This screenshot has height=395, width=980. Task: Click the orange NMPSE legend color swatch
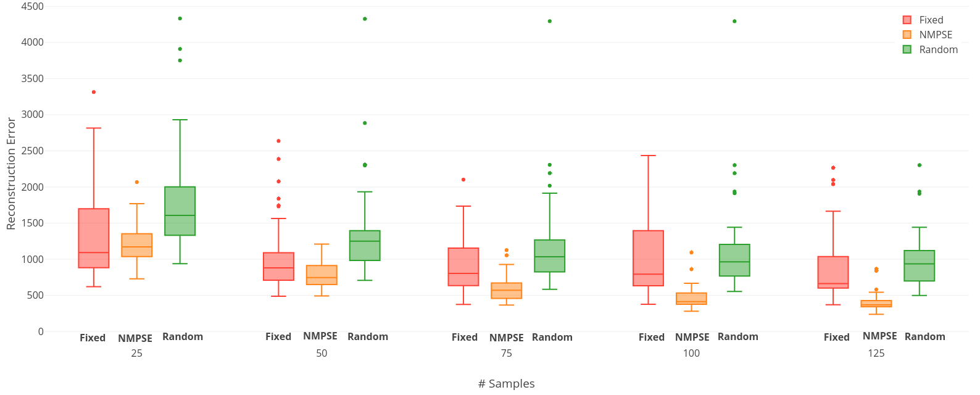[907, 35]
